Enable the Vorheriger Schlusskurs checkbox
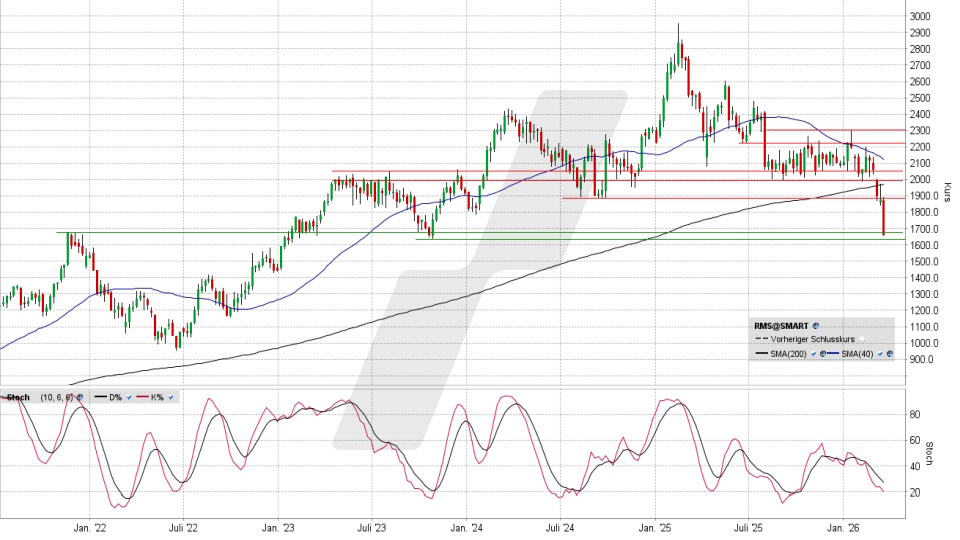 coord(862,339)
